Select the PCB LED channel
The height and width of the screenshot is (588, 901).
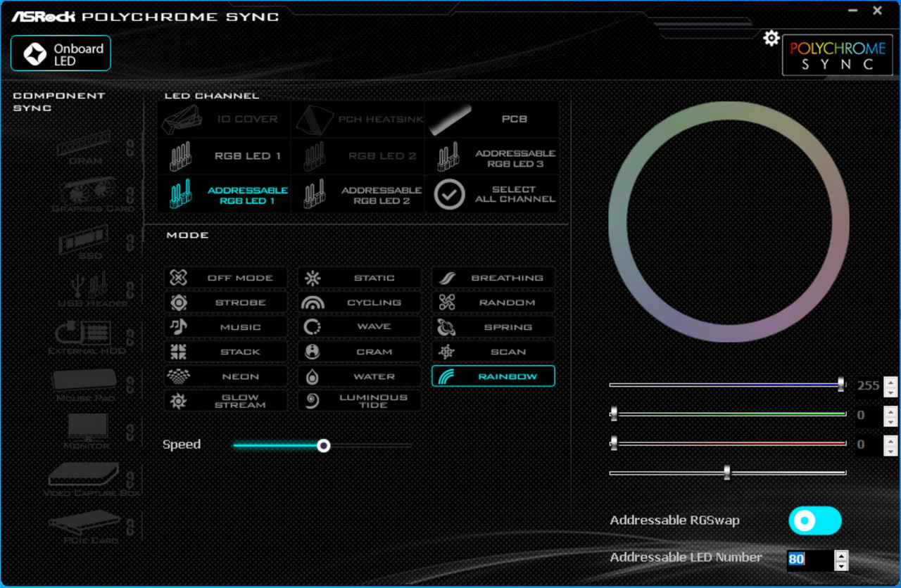point(493,120)
